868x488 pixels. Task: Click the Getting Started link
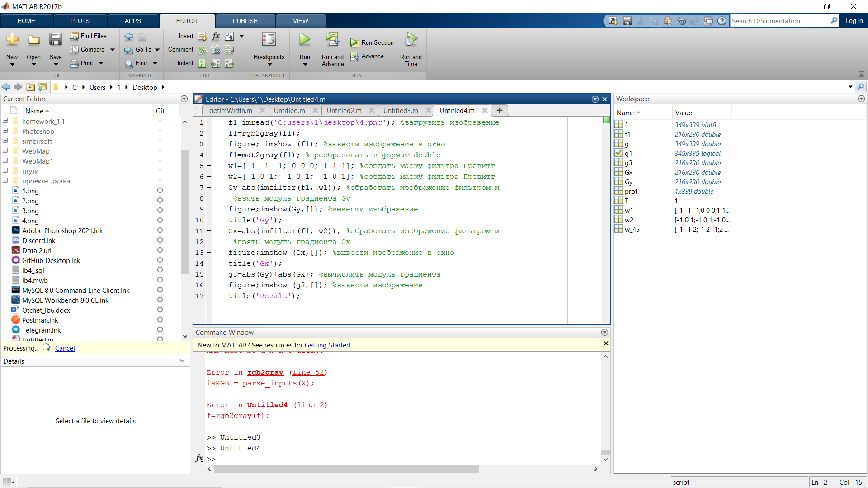[327, 345]
